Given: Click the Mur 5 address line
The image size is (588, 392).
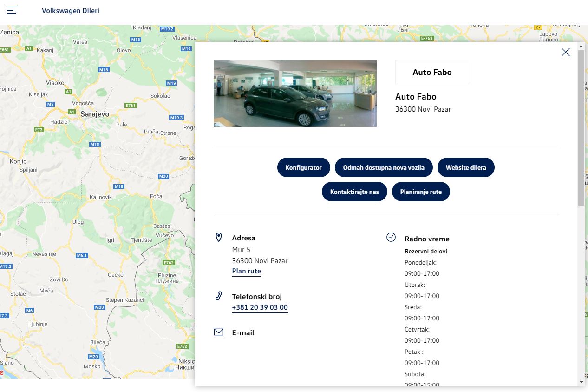Looking at the screenshot, I should point(241,250).
